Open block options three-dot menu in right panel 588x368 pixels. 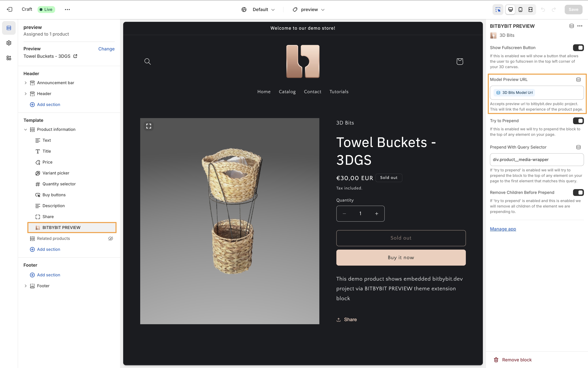[x=580, y=26]
